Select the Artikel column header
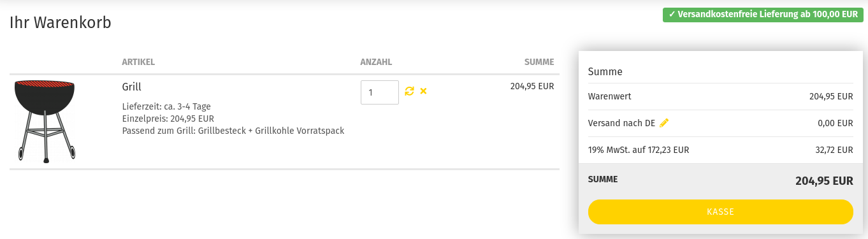Screen dimensions: 868x239 pos(138,62)
